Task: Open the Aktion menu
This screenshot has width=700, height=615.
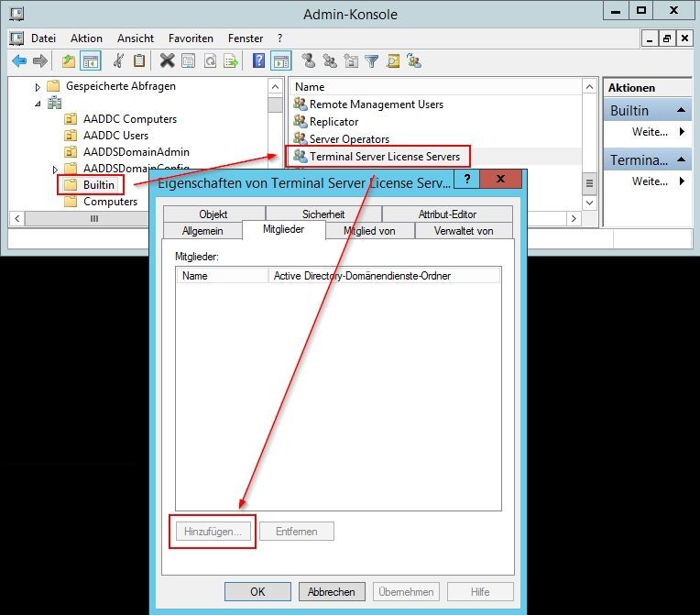Action: click(x=87, y=38)
